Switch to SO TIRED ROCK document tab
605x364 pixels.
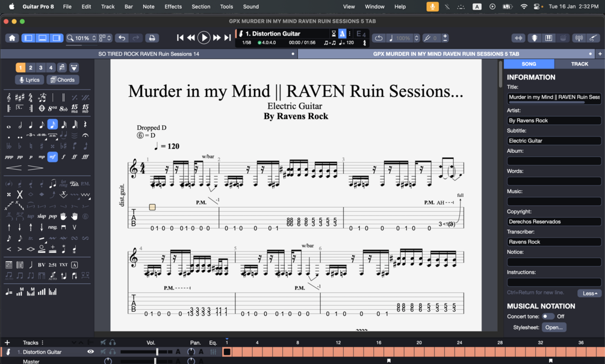click(x=149, y=54)
